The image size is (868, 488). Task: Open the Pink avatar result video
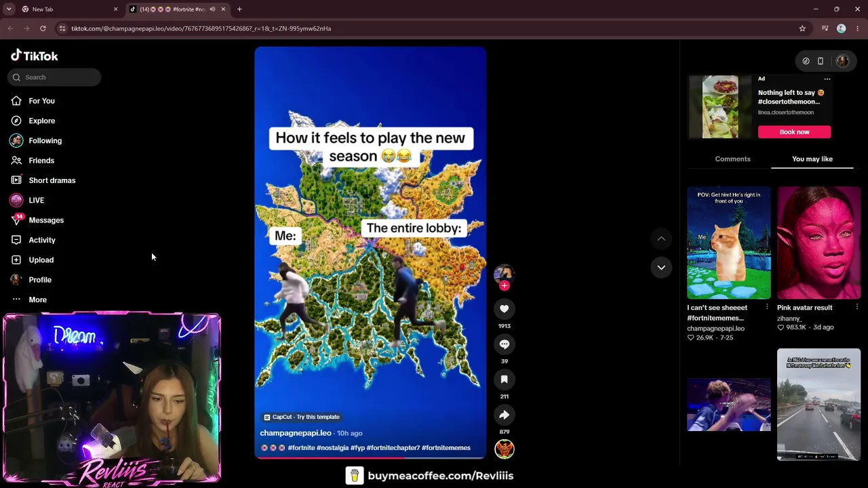[818, 243]
